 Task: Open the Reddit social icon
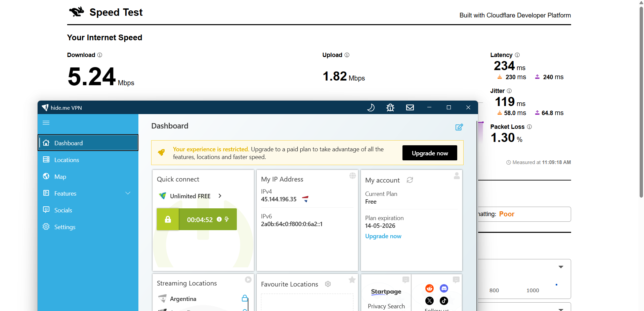(x=429, y=288)
